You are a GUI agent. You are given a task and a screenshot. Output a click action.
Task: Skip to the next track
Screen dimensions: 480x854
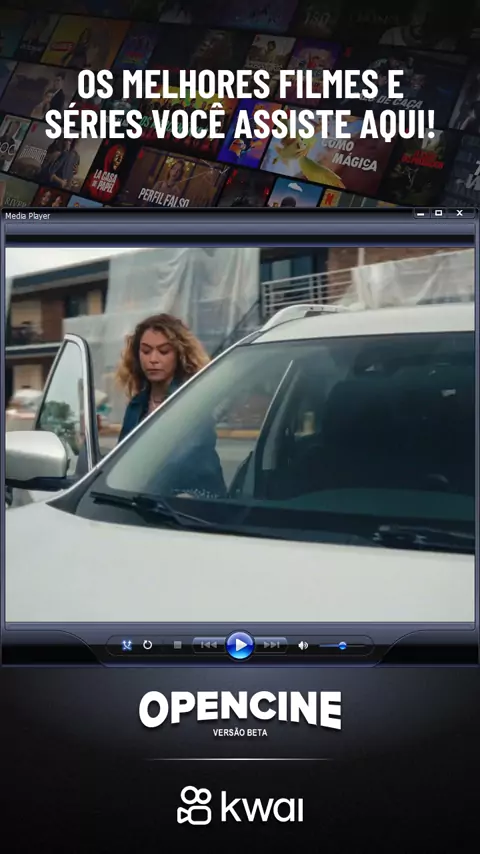click(271, 645)
